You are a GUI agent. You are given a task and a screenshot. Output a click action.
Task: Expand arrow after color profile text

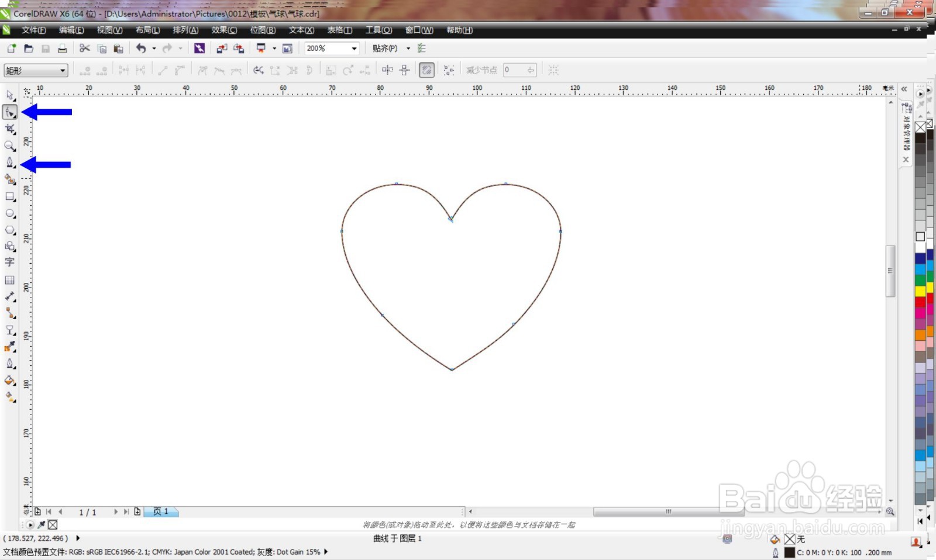click(326, 551)
